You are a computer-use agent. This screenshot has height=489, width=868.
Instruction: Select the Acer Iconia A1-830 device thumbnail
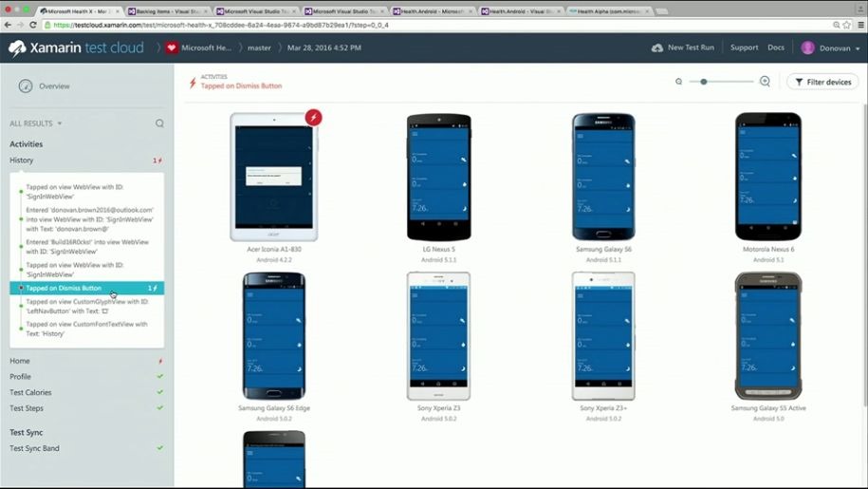tap(274, 178)
